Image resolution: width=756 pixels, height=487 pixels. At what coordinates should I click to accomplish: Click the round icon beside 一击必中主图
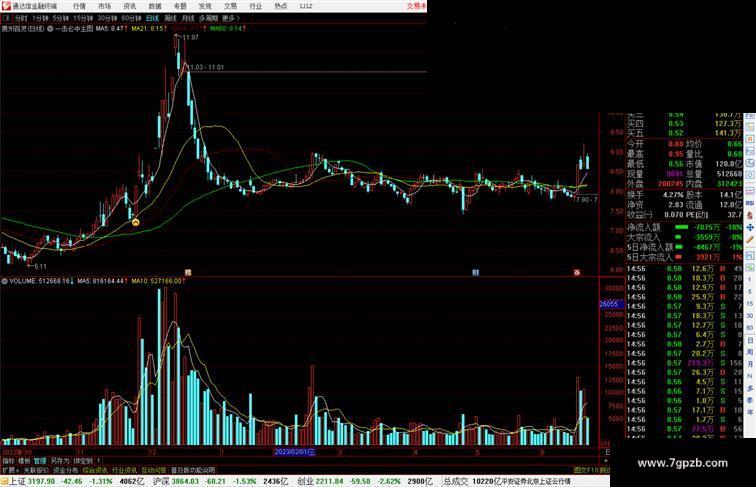pyautogui.click(x=50, y=29)
